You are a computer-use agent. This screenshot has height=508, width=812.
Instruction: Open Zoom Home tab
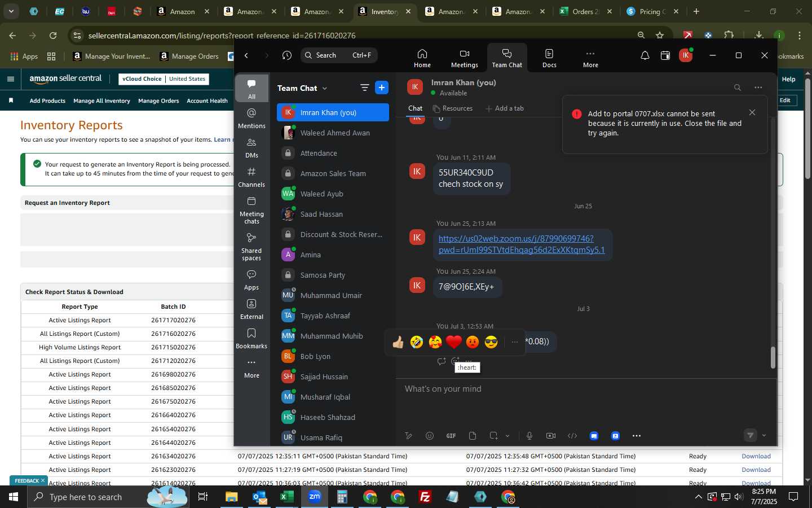422,58
